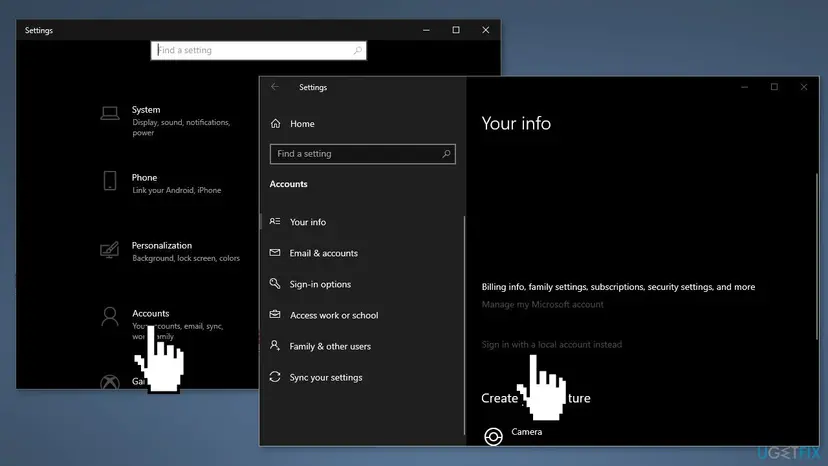Close the front Settings window
The height and width of the screenshot is (466, 828).
click(x=804, y=87)
